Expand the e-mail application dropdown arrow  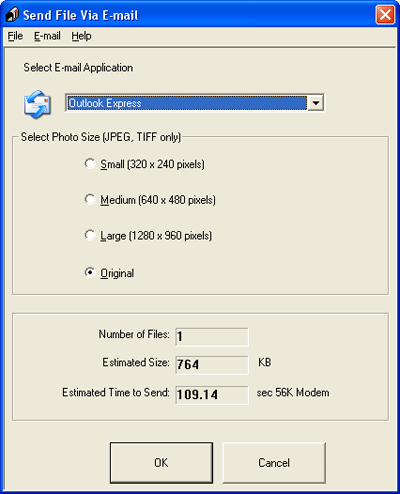coord(315,103)
